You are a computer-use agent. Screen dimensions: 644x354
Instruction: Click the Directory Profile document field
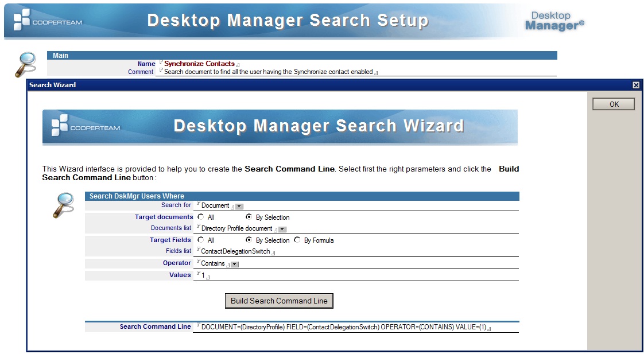(x=236, y=228)
